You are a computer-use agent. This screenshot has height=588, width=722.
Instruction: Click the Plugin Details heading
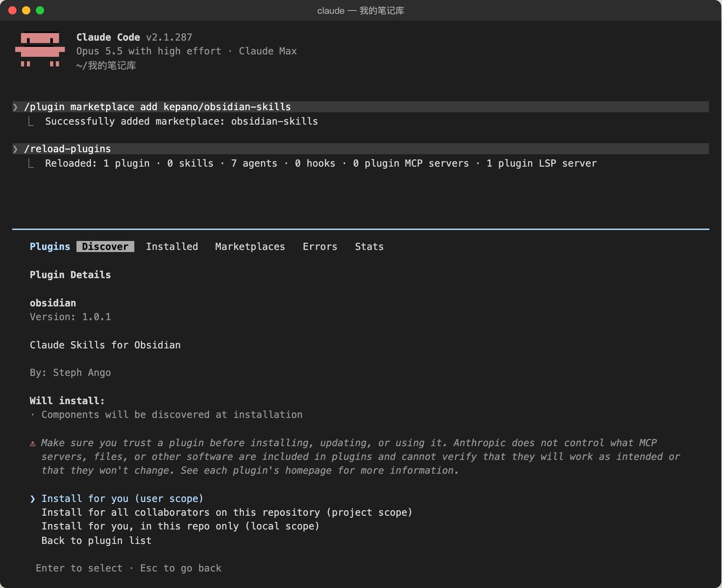point(70,275)
